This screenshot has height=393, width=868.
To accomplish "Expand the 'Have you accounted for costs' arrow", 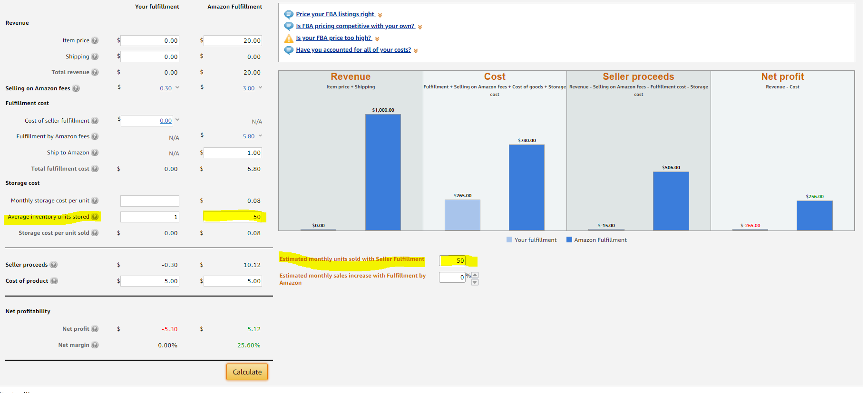I will click(x=416, y=51).
